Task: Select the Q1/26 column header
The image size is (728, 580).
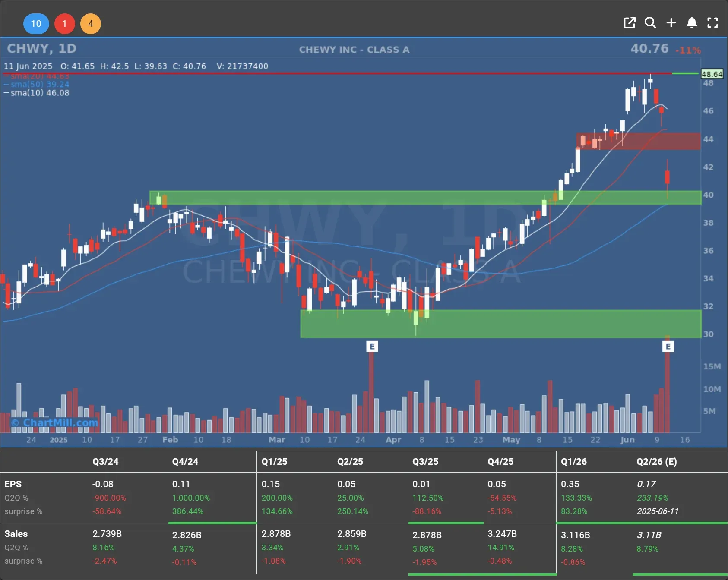Action: (x=574, y=461)
